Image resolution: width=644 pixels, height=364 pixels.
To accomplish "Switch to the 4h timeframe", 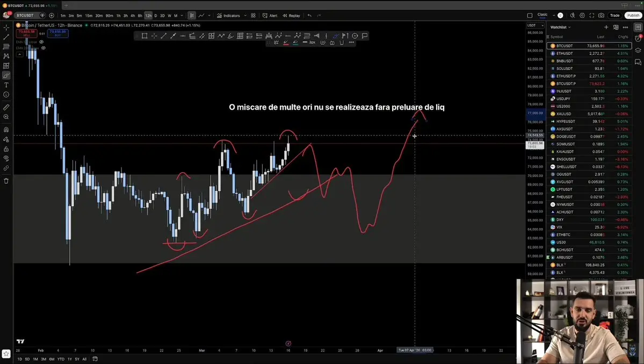I will click(133, 16).
